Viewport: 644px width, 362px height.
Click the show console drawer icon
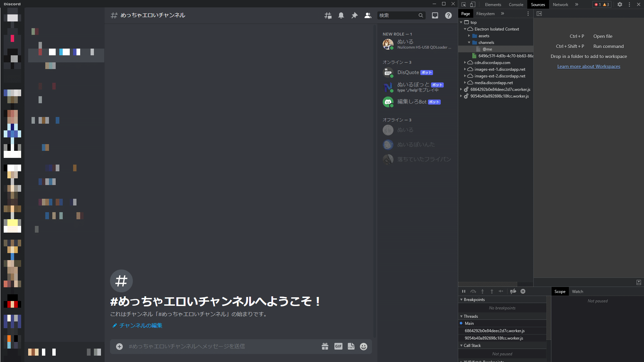(639, 282)
